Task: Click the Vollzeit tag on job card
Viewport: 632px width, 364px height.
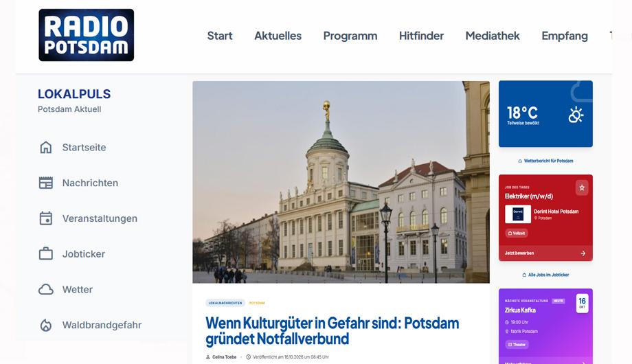Action: pos(517,233)
